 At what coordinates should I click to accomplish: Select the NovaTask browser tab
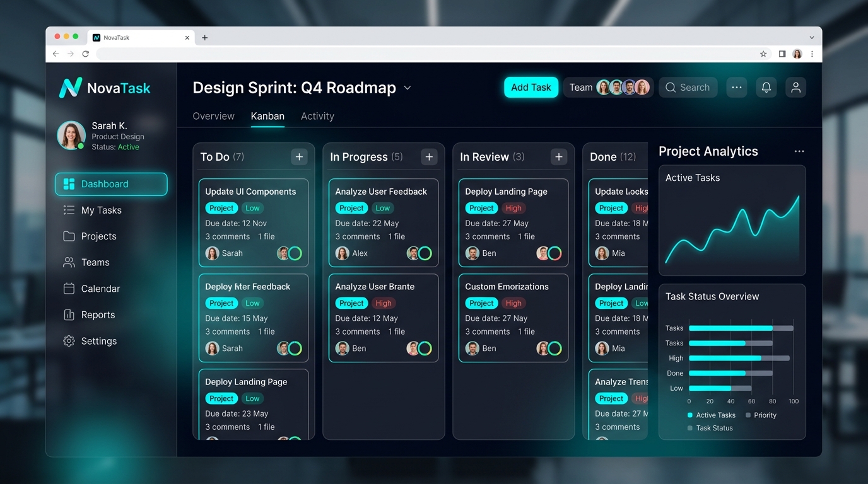coord(141,38)
